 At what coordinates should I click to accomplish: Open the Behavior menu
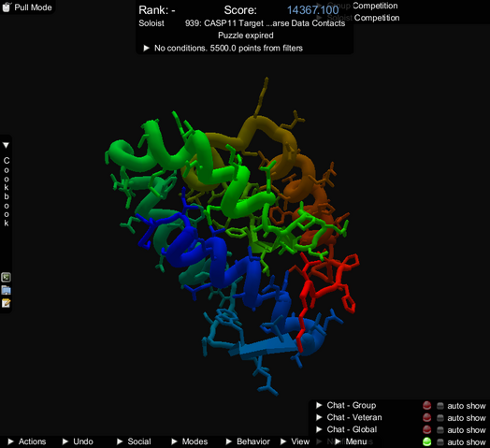tap(248, 441)
